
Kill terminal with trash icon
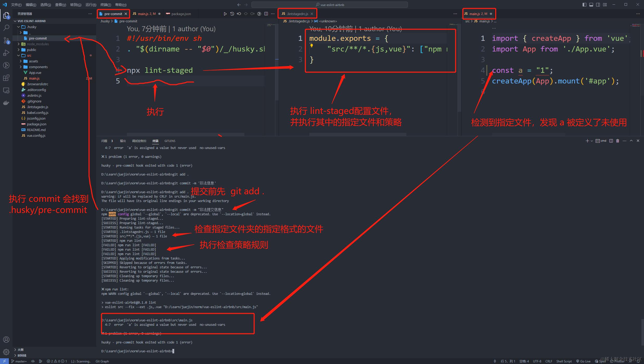pos(617,141)
